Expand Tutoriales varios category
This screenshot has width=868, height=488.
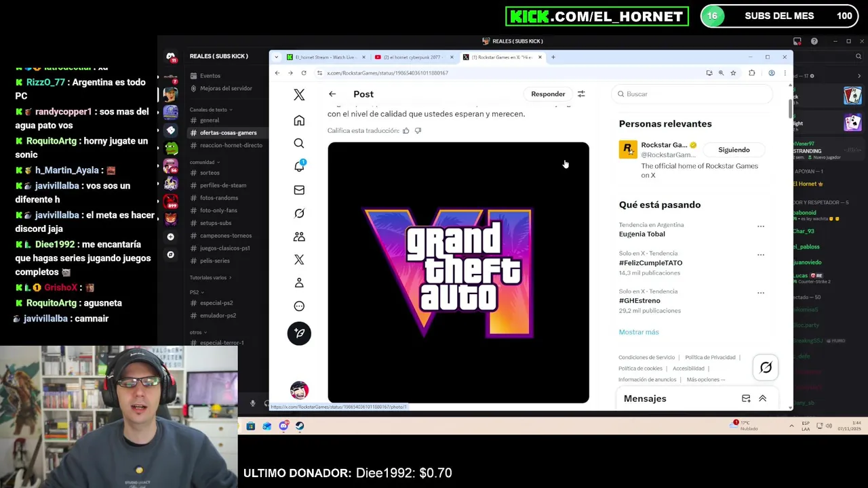click(210, 277)
